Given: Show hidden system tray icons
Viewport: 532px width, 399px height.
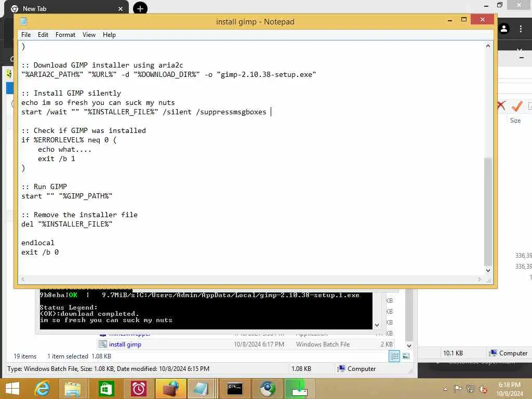Looking at the screenshot, I should coord(445,389).
